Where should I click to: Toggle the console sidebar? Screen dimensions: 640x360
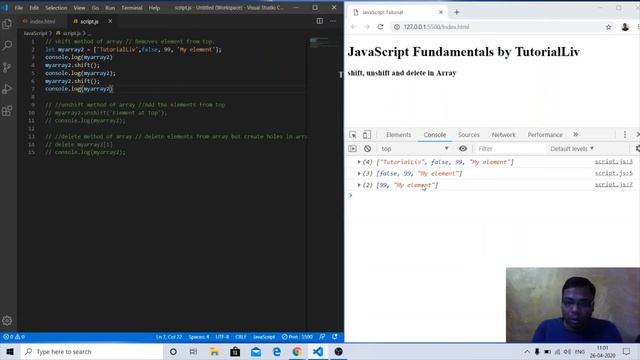click(x=352, y=149)
